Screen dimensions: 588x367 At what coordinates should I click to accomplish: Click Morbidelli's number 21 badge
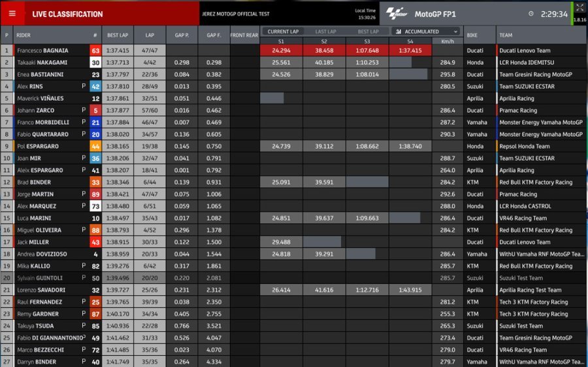95,122
